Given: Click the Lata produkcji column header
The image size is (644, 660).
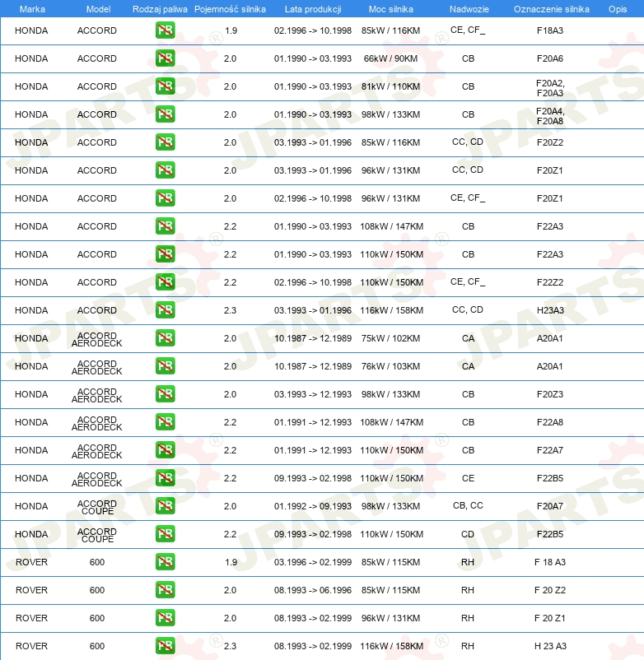Looking at the screenshot, I should click(x=313, y=9).
